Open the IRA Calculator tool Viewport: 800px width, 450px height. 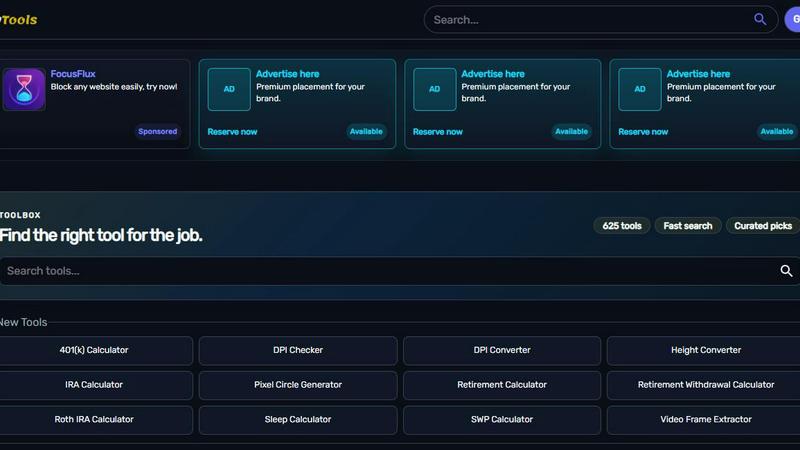94,385
